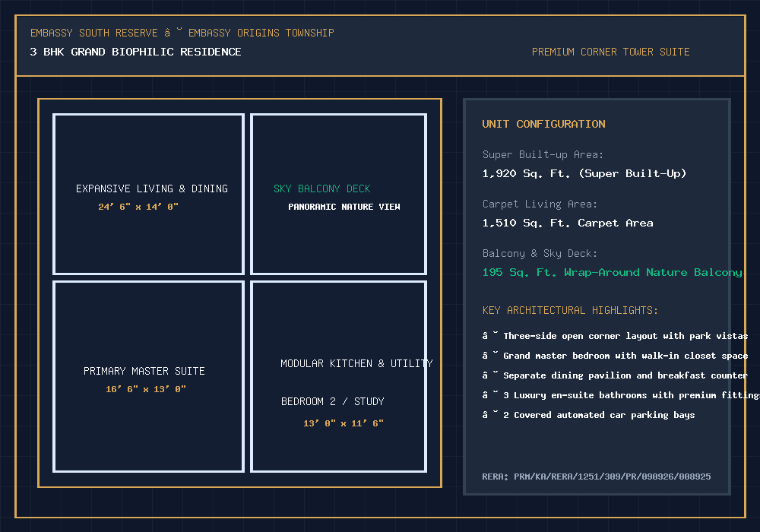
Task: Select the 'KEY ARCHITECTURAL HIGHLIGHTS:' heading
Action: (571, 310)
